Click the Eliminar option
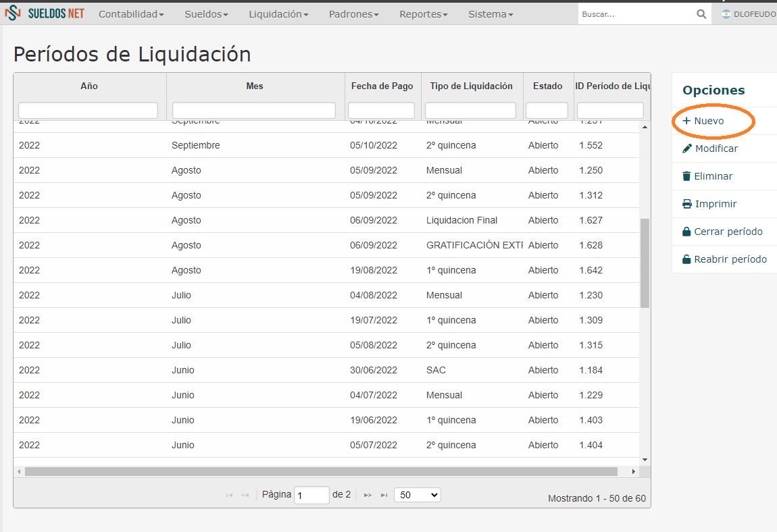 click(x=707, y=176)
